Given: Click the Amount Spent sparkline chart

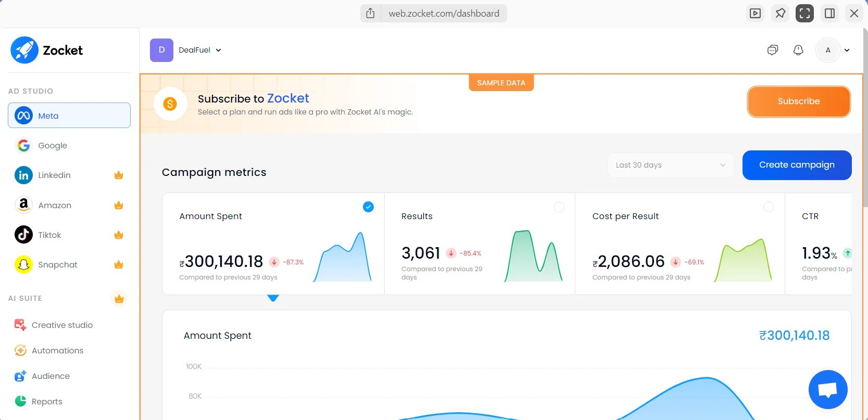Looking at the screenshot, I should click(x=343, y=257).
